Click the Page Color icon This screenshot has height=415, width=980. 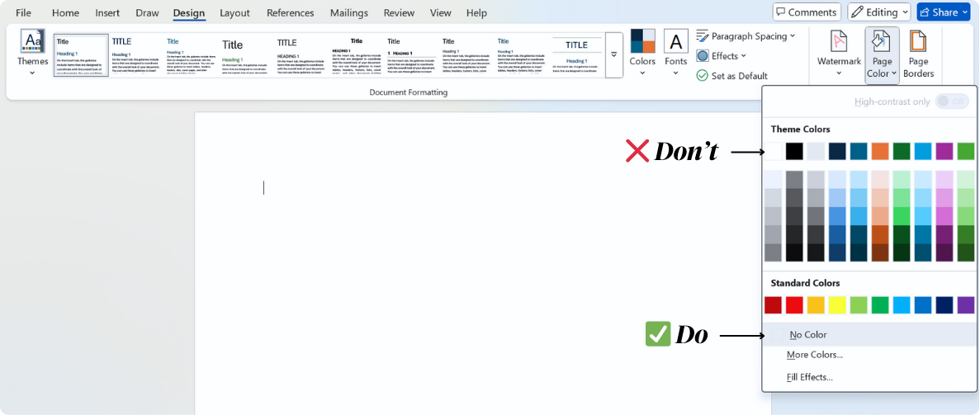(x=882, y=42)
